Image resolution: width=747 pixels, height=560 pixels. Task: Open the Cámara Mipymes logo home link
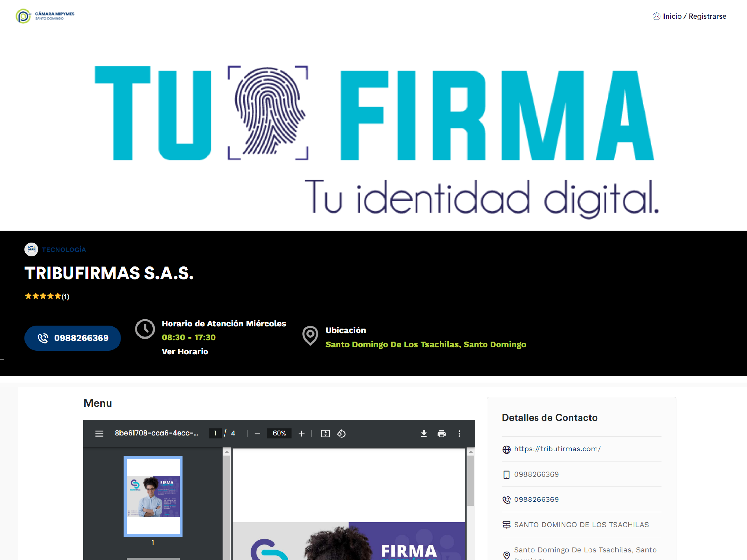(45, 16)
